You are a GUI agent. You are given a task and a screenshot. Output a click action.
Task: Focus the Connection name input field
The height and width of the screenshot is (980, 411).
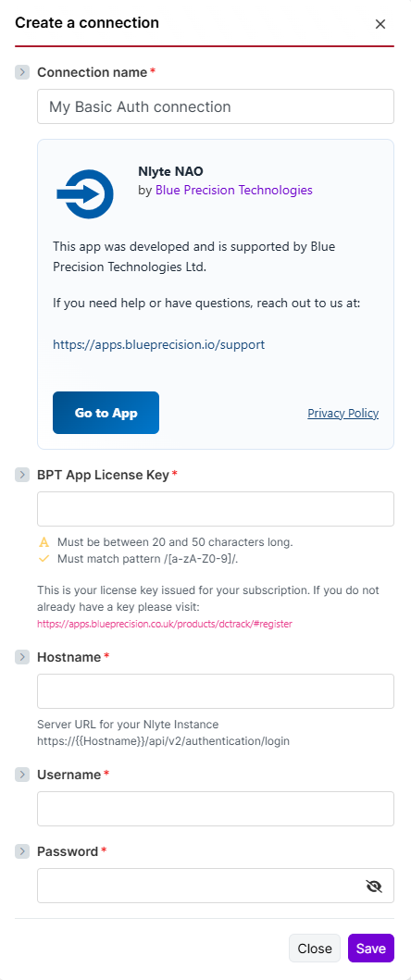point(216,106)
